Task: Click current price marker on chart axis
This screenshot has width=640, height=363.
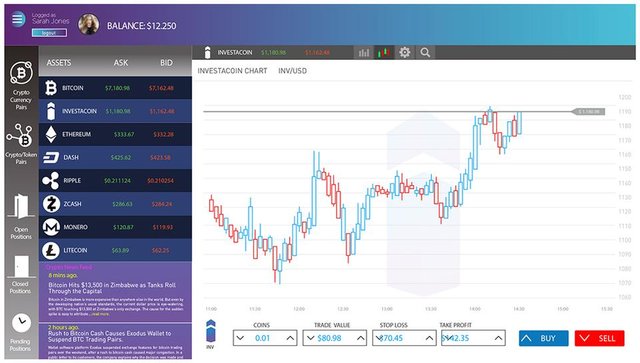Action: point(588,111)
